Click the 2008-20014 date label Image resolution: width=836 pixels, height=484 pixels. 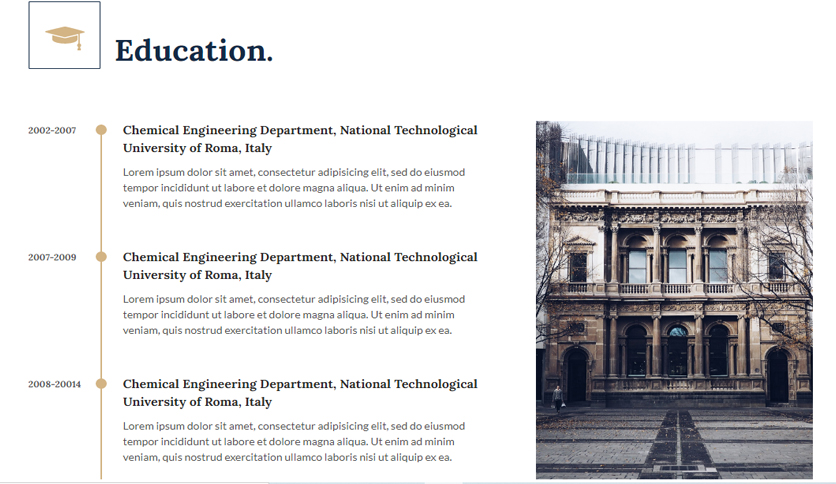tap(54, 384)
